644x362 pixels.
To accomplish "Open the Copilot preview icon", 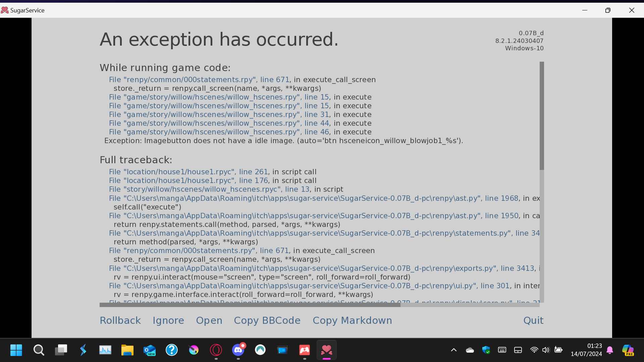I will click(628, 350).
